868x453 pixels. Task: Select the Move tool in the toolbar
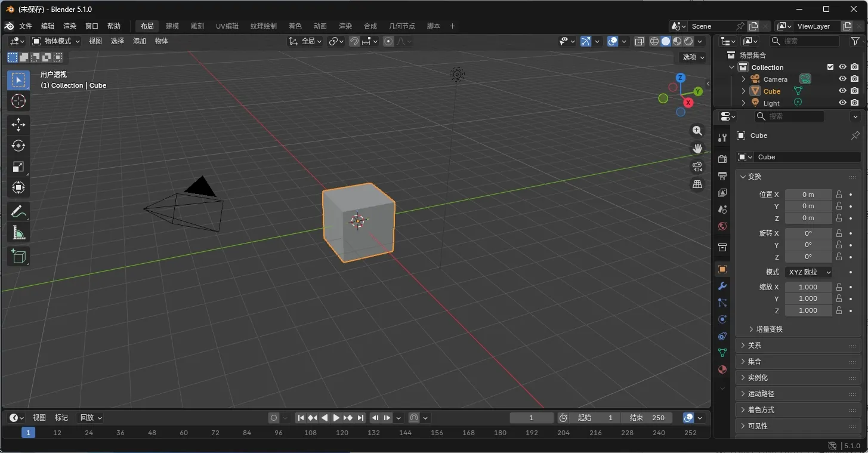point(18,125)
